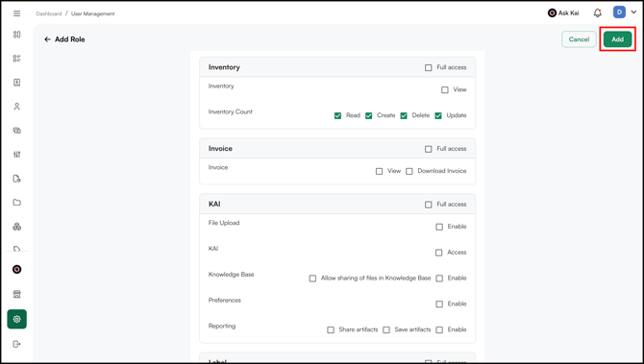
Task: Check Reporting Save artifacts checkbox
Action: tap(386, 330)
